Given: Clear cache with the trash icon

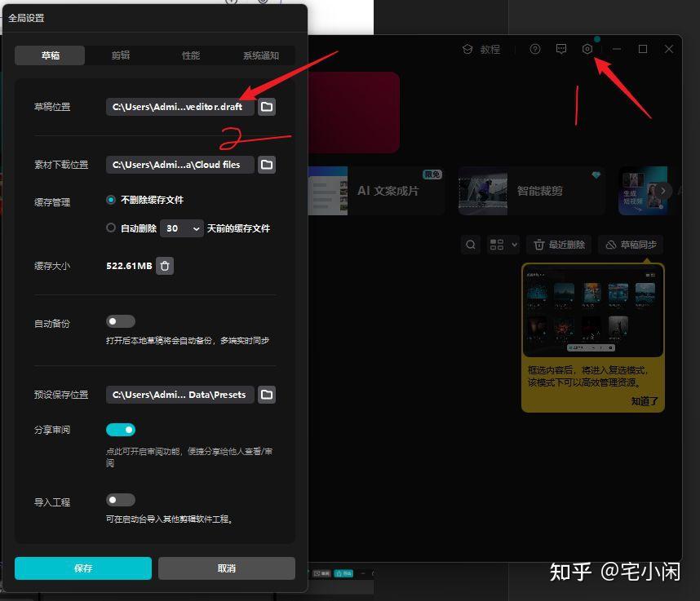Looking at the screenshot, I should click(x=165, y=266).
